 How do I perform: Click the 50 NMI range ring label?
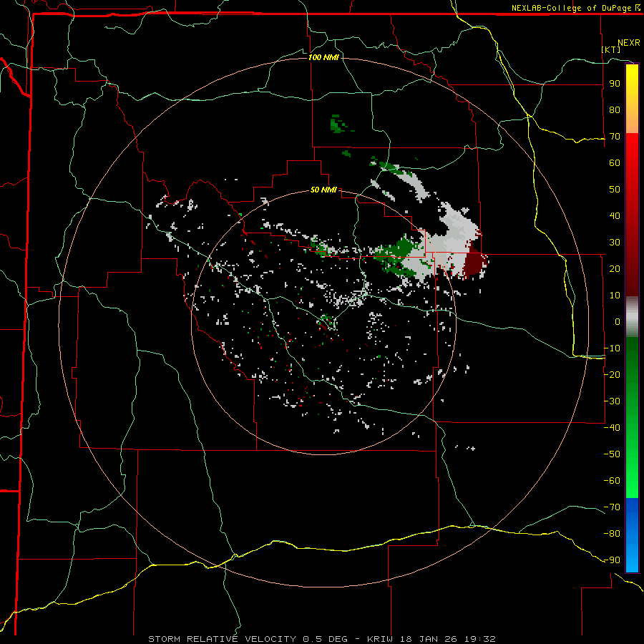(x=323, y=190)
